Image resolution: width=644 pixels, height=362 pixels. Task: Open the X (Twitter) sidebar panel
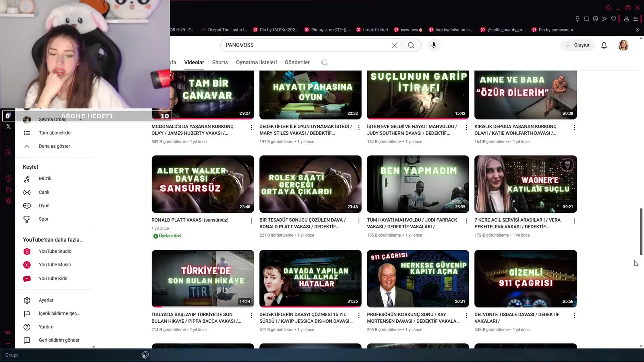(8, 126)
